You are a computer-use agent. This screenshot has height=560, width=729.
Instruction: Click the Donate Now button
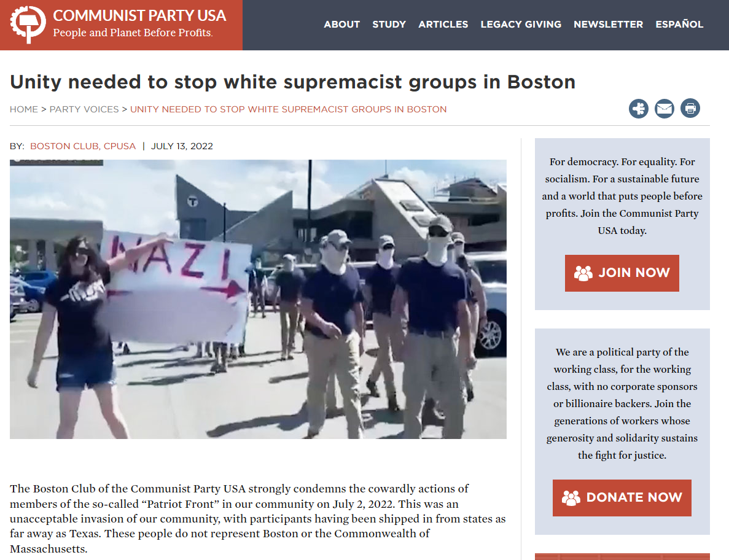pyautogui.click(x=622, y=498)
